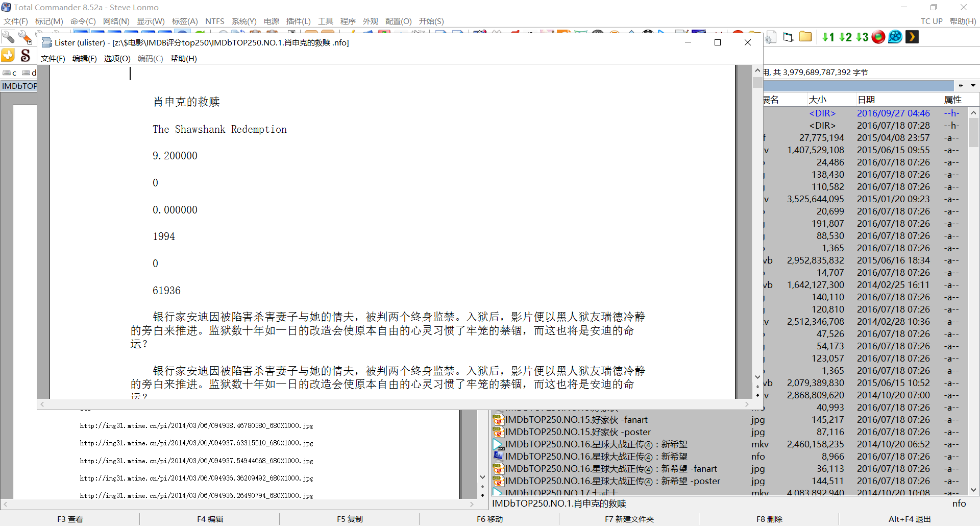Click Lister horizontal scrollbar right arrow

tap(747, 404)
